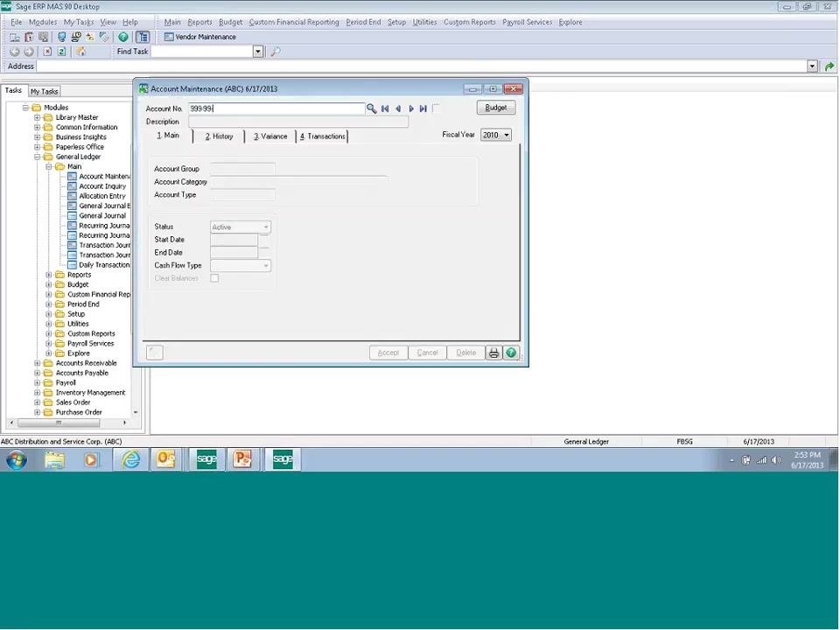The height and width of the screenshot is (630, 840).
Task: Click the Find Task input field
Action: [202, 52]
